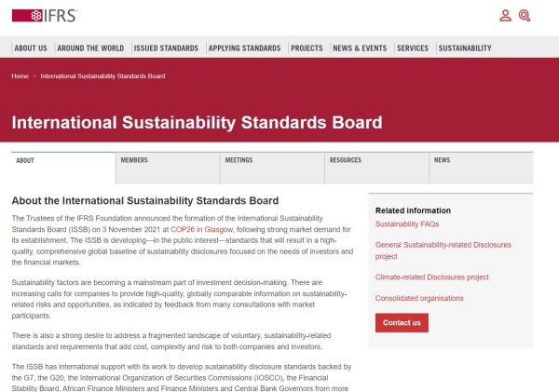Follow the COP26 in Glasgow link
Viewport: 559px width, 392px height.
(x=201, y=229)
